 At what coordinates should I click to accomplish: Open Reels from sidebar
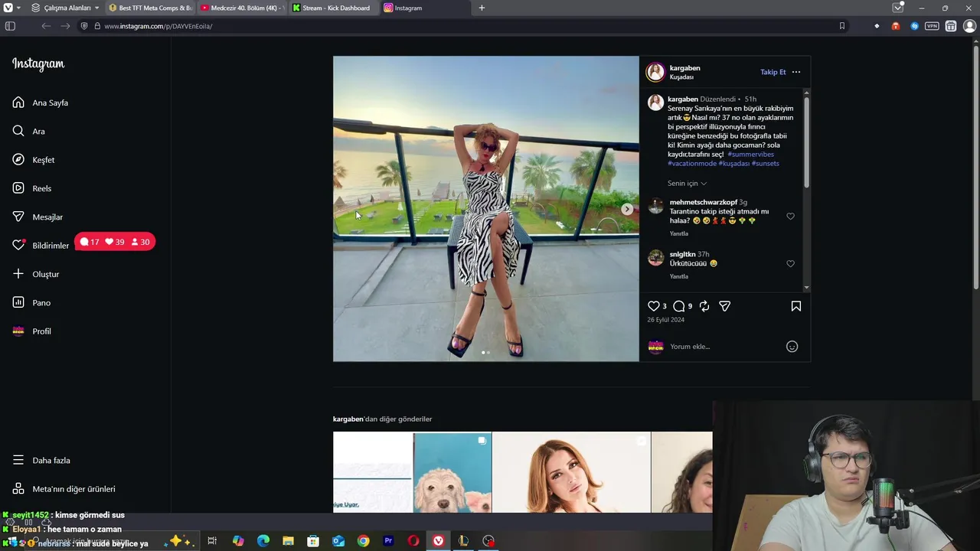[x=32, y=188]
